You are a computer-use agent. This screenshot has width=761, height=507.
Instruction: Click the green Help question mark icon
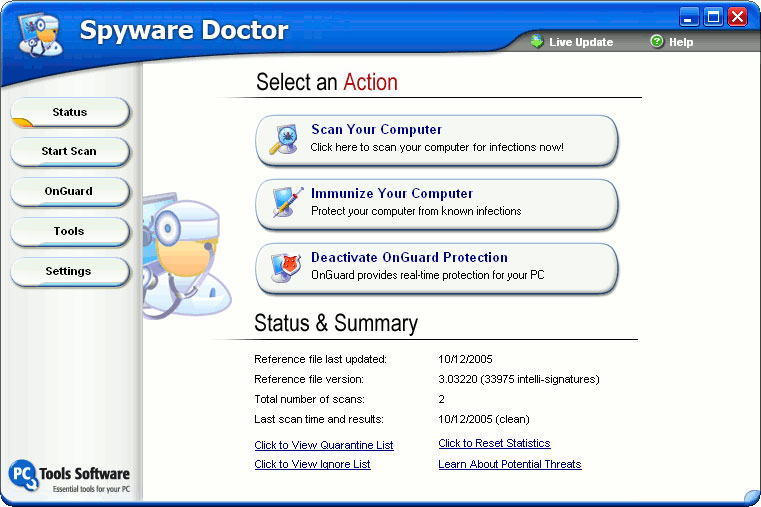point(656,42)
